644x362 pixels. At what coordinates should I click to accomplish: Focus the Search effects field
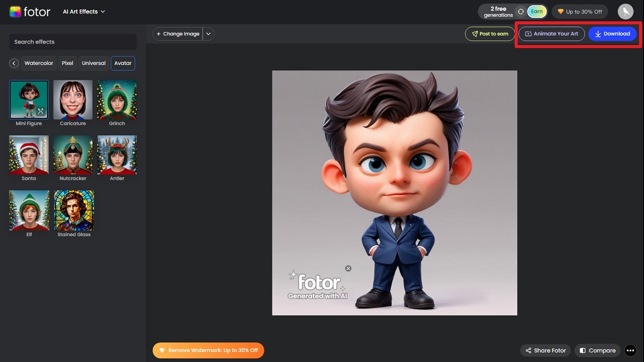tap(73, 42)
